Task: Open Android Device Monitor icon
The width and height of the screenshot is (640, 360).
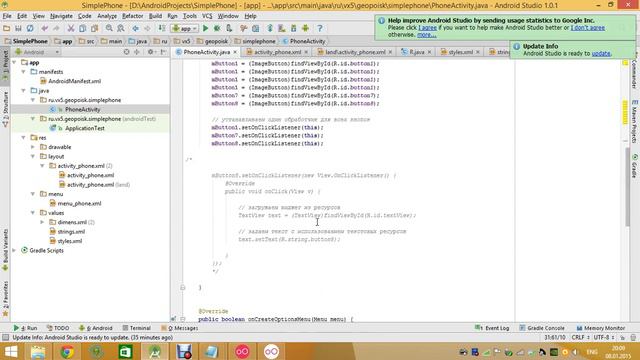Action: 305,28
